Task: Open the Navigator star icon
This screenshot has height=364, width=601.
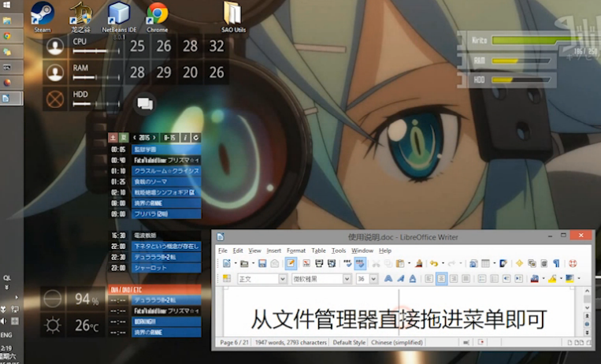Action: click(519, 263)
